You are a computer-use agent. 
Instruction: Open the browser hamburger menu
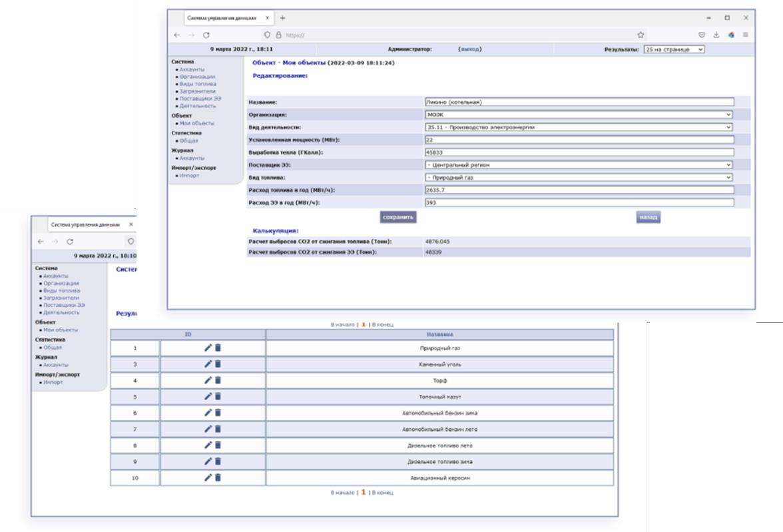click(746, 35)
